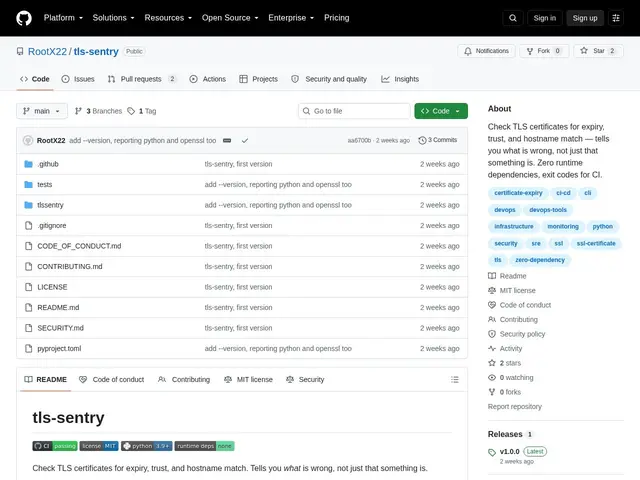
Task: Open SECURITY.md file
Action: 60,328
